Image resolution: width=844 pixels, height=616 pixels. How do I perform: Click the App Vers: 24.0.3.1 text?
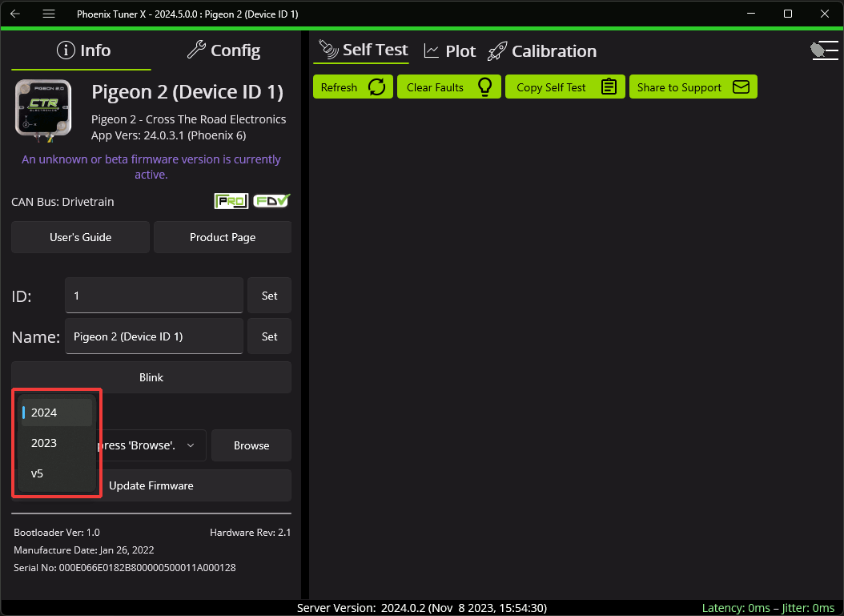click(168, 135)
